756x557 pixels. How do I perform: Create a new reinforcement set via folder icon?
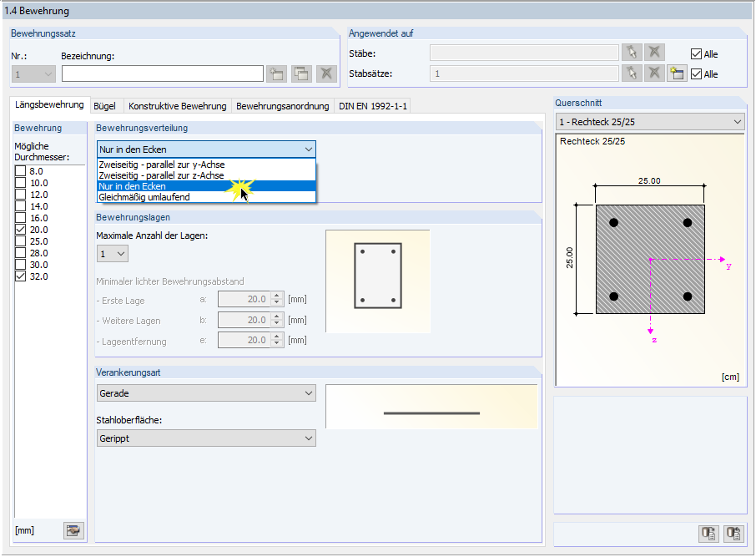(x=276, y=73)
